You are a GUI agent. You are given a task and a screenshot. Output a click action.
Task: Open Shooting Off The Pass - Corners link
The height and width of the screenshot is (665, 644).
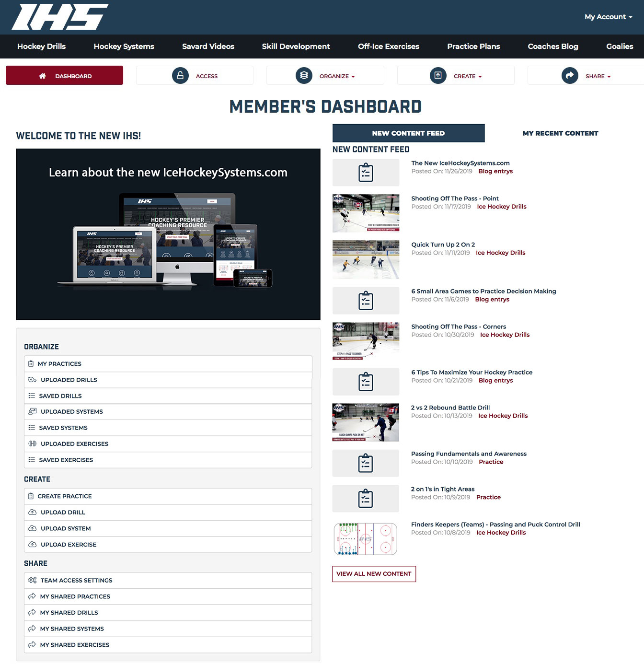pyautogui.click(x=459, y=327)
